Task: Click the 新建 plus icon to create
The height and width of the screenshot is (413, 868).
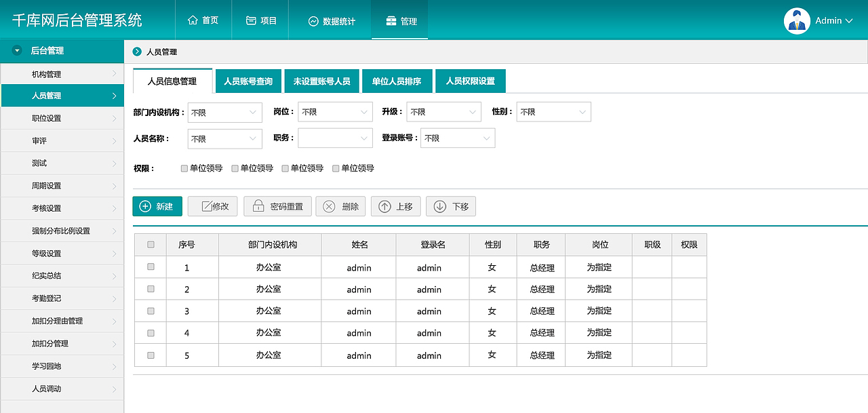Action: pos(144,206)
